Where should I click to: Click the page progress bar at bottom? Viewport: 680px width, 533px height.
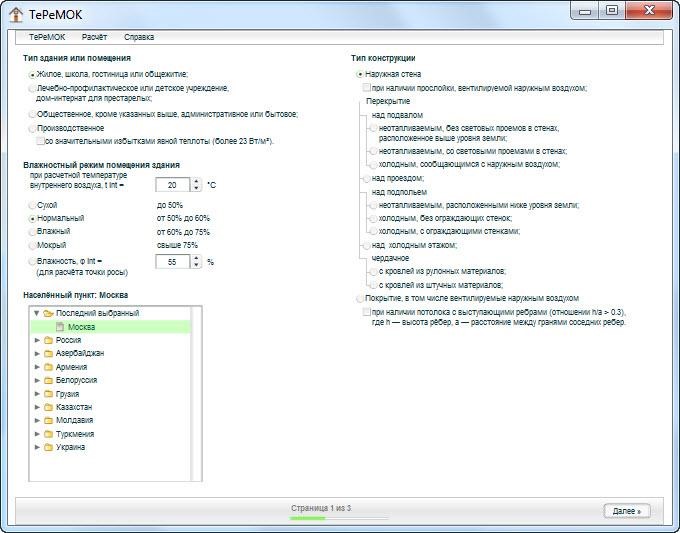[x=320, y=518]
